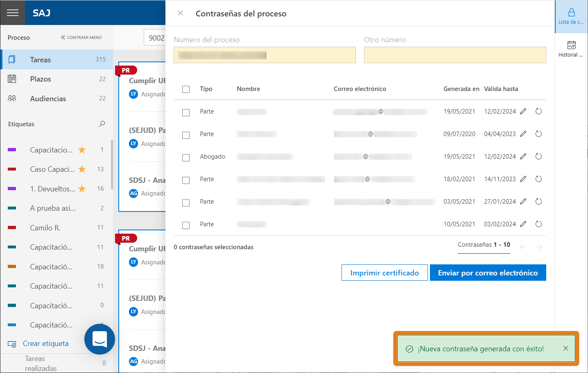
Task: Regenerate password for row generated 09/07/2020
Action: tap(538, 134)
